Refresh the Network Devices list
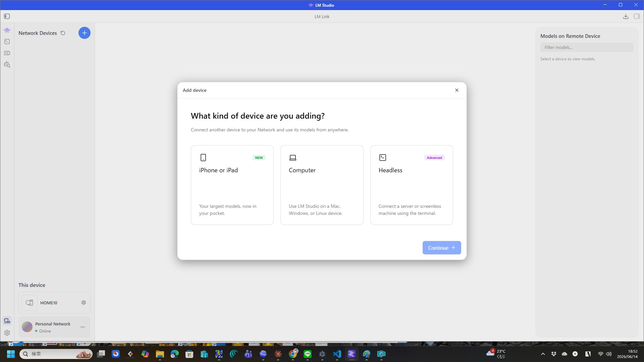The height and width of the screenshot is (362, 644). point(63,33)
